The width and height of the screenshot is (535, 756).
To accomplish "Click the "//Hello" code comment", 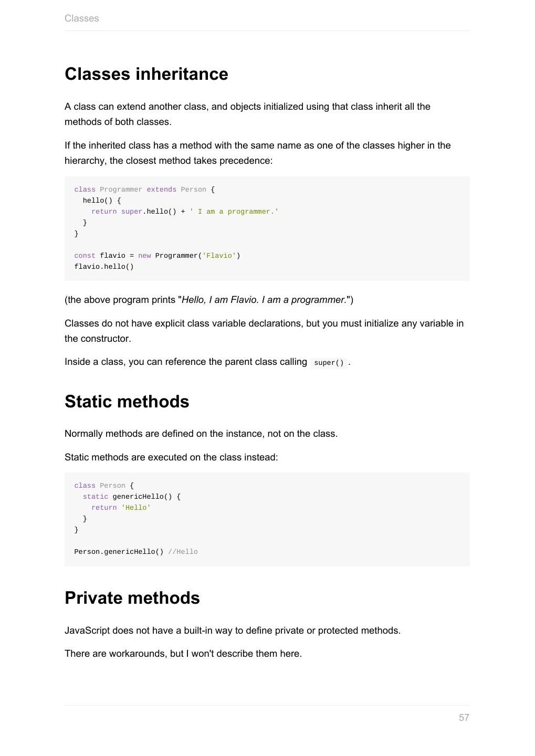I will (183, 552).
